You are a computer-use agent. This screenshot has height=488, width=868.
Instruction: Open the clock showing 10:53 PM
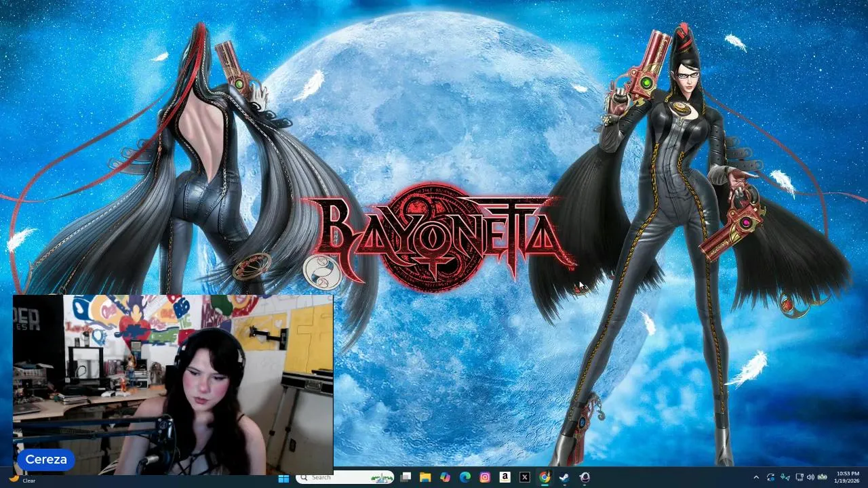point(848,477)
